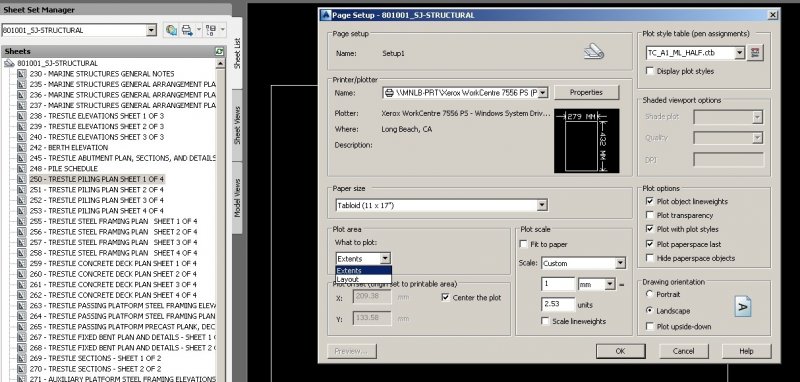
Task: Select Portrait orientation radio button
Action: coord(649,294)
